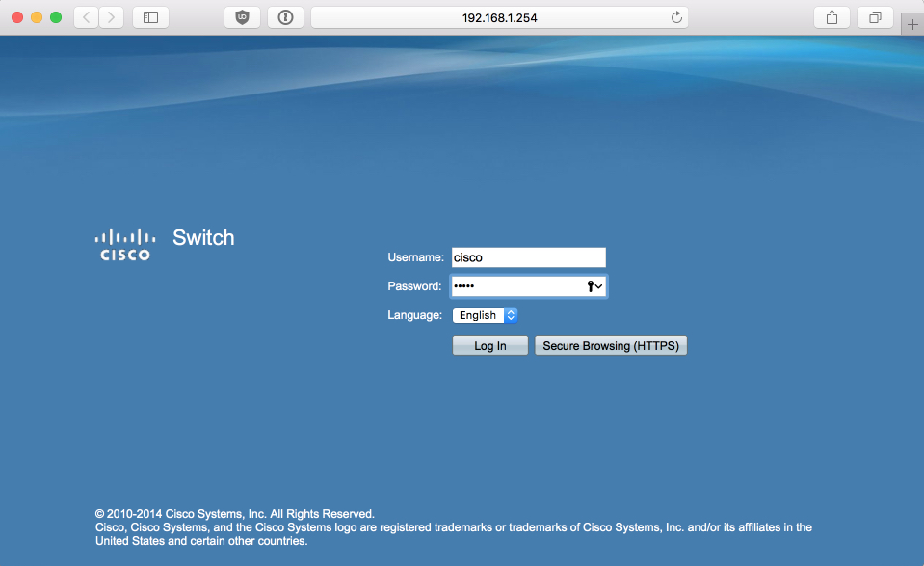This screenshot has height=566, width=924.
Task: Open the Language dropdown set to English
Action: coord(485,315)
